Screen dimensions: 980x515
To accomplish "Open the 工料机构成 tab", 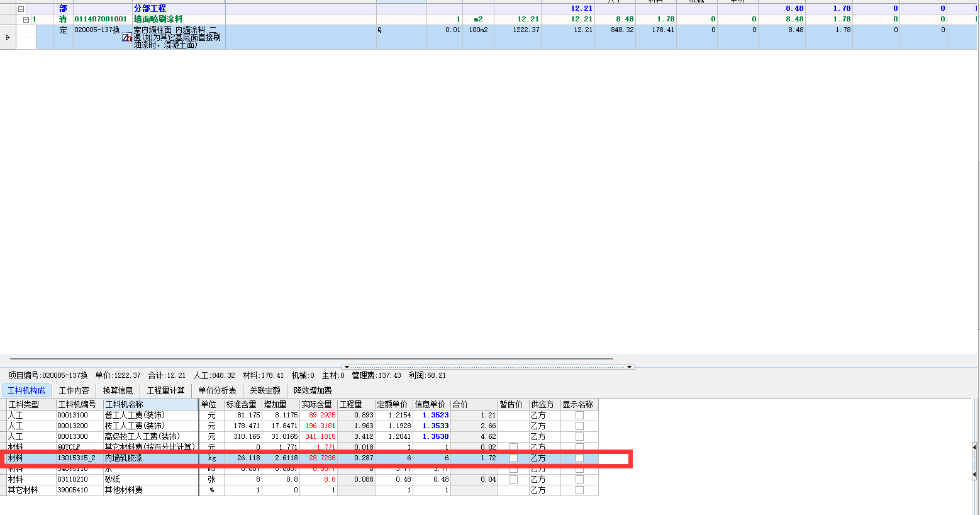I will click(x=26, y=390).
